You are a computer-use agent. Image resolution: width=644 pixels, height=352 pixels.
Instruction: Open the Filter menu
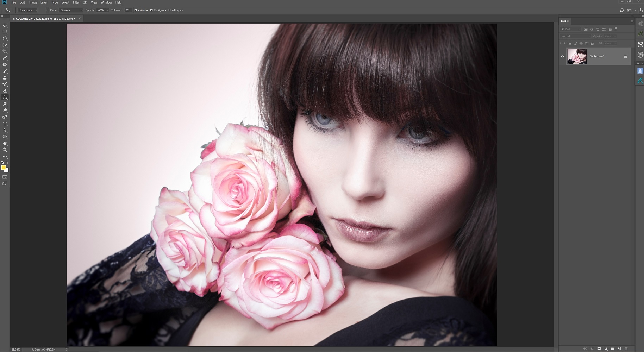[76, 2]
